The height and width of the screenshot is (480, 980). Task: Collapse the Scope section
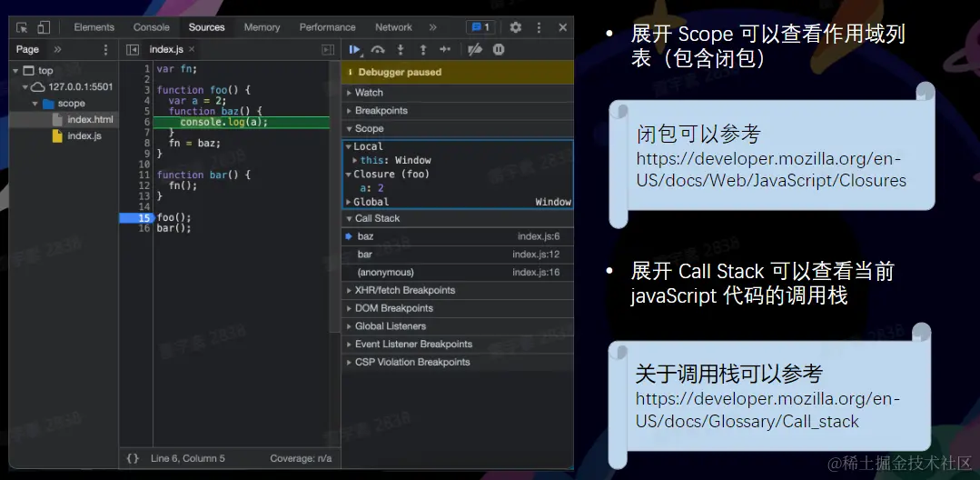tap(458, 129)
